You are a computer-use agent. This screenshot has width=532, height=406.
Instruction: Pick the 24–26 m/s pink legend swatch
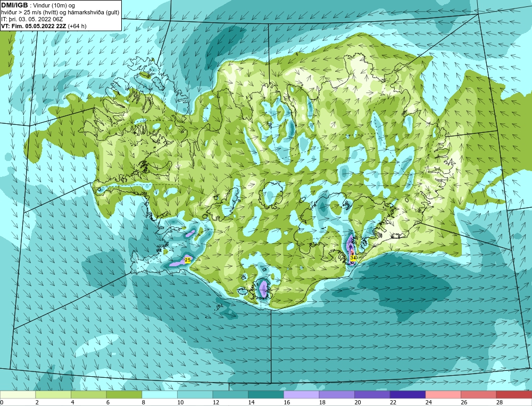pos(443,394)
